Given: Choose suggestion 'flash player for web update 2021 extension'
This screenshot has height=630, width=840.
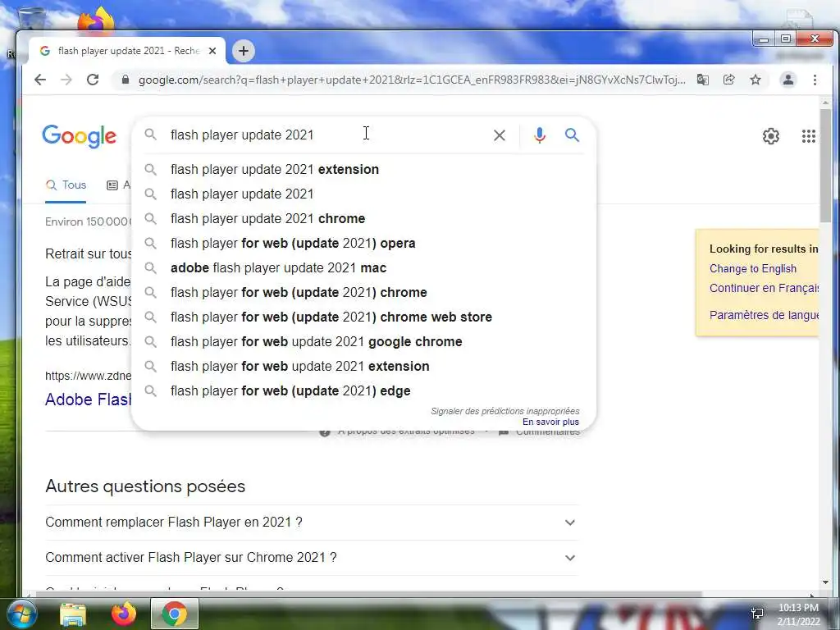Looking at the screenshot, I should coord(363,367).
